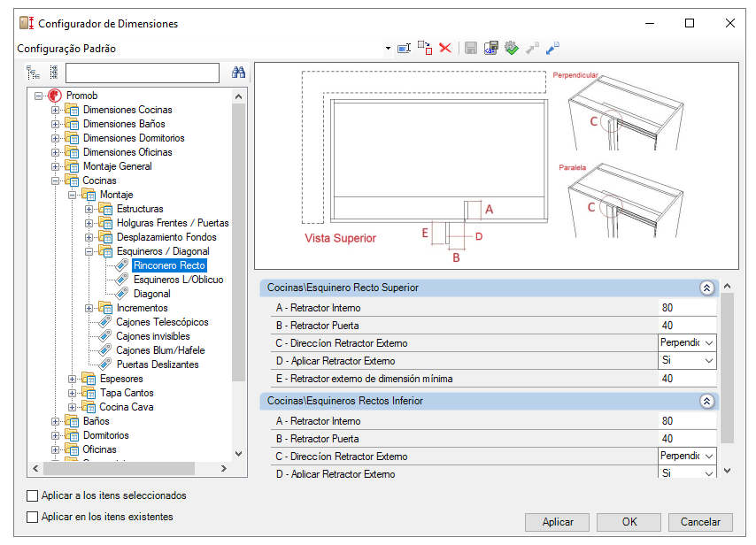756x545 pixels.
Task: Collapse the Esquinero Recto Superior section
Action: (x=706, y=288)
